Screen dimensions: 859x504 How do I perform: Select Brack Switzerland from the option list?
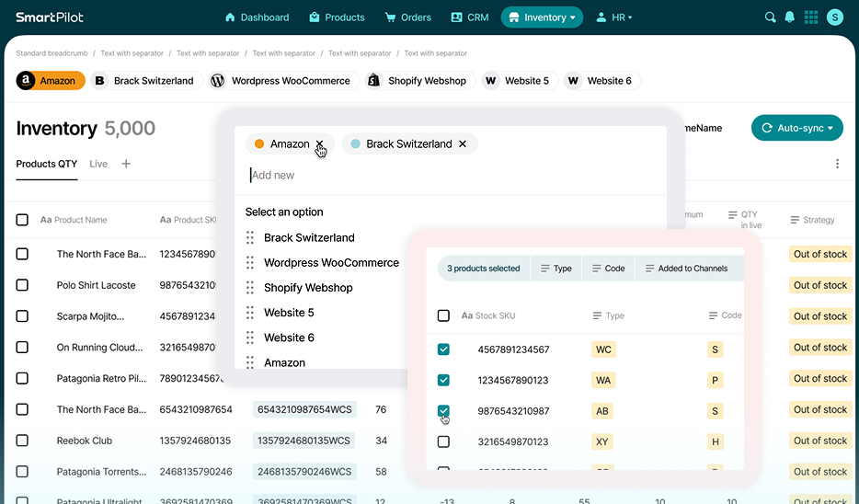pos(309,238)
